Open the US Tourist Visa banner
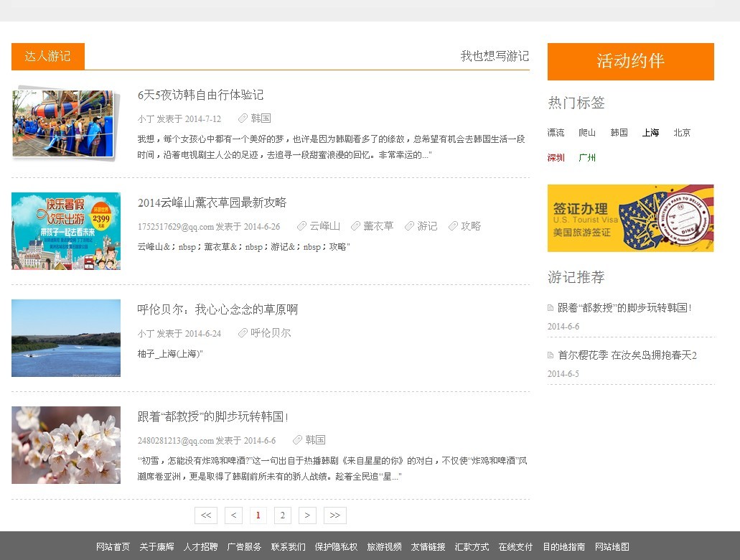 (630, 218)
